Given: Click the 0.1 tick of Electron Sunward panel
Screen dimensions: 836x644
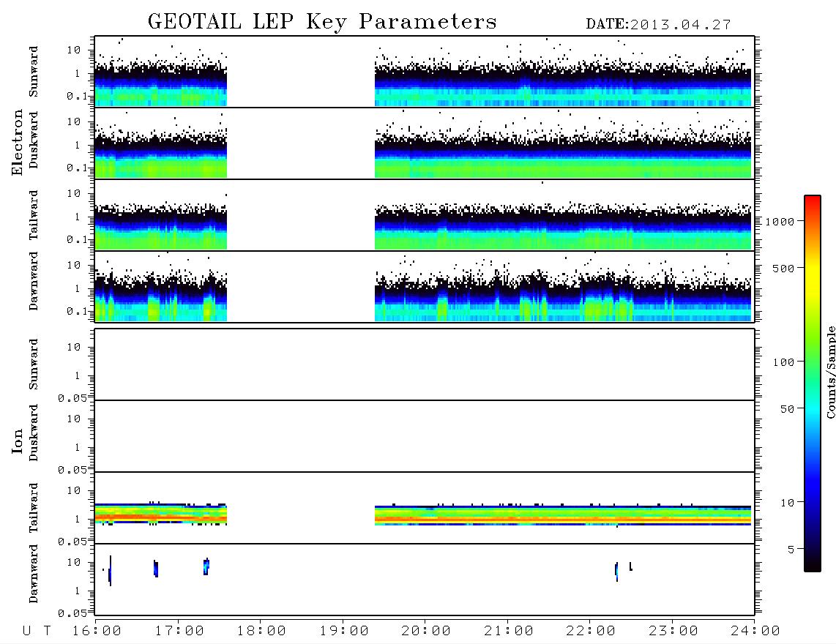Looking at the screenshot, I should (x=77, y=96).
